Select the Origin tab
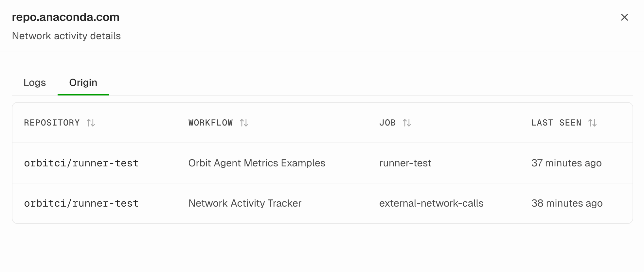 click(83, 83)
